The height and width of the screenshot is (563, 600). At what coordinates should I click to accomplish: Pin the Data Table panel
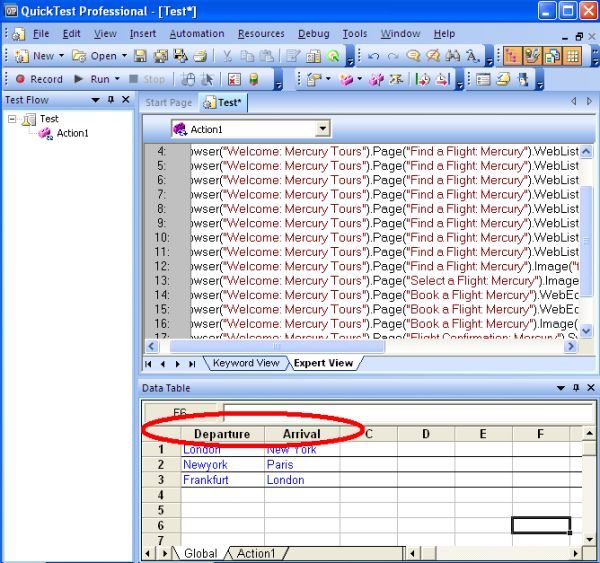coord(576,388)
